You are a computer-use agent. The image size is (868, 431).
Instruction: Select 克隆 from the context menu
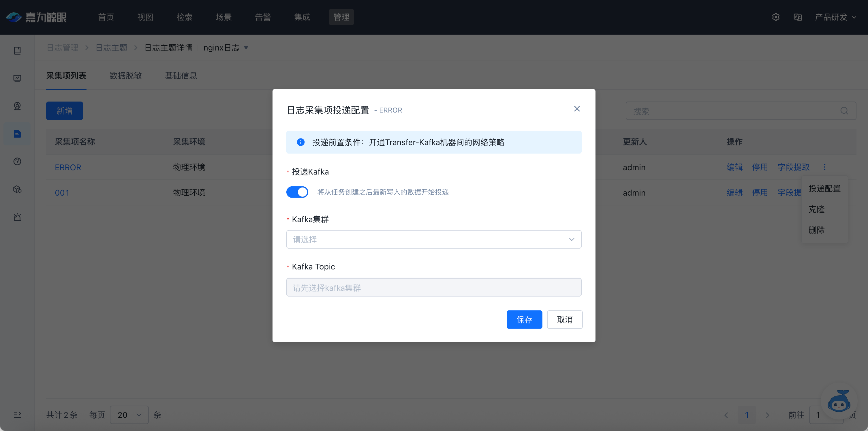(816, 209)
